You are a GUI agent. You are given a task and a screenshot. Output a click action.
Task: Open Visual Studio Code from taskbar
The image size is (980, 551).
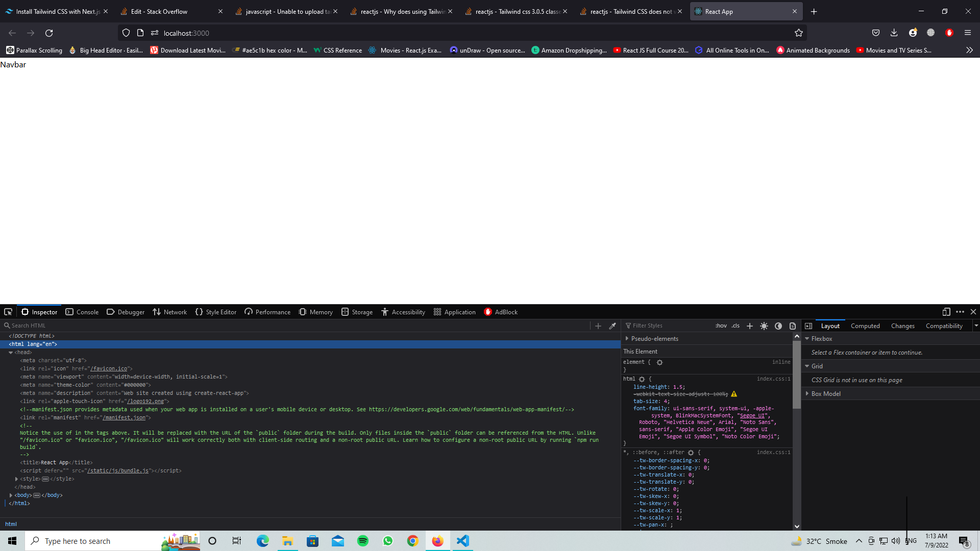[462, 541]
